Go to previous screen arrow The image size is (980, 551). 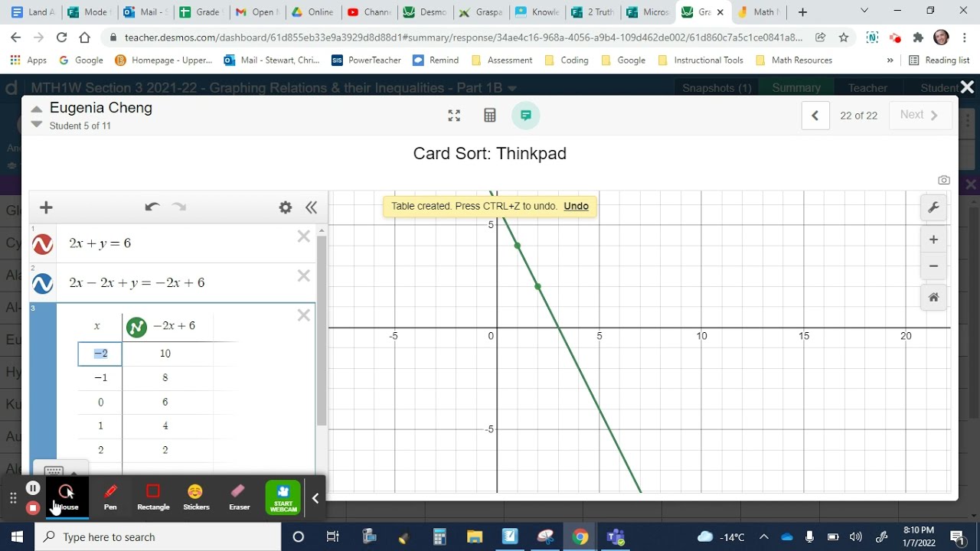coord(815,116)
